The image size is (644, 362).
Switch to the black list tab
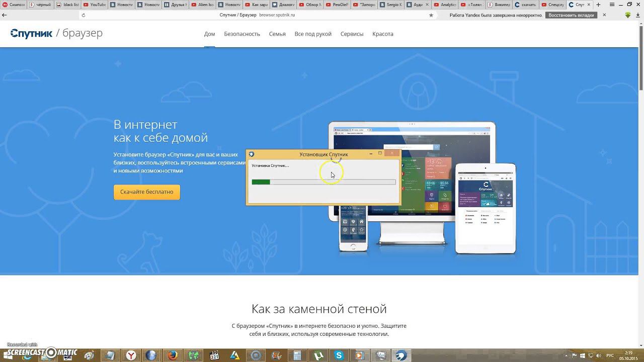68,5
